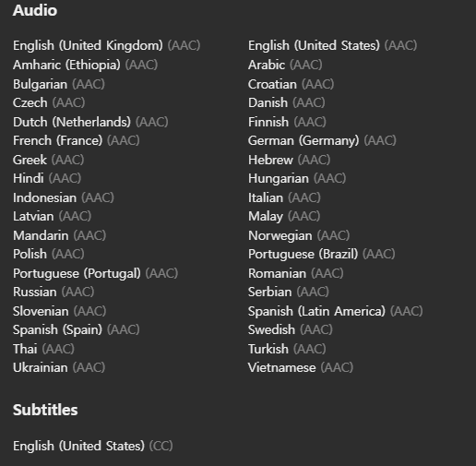This screenshot has width=476, height=466.
Task: Select English (United States) CC subtitles
Action: 93,446
